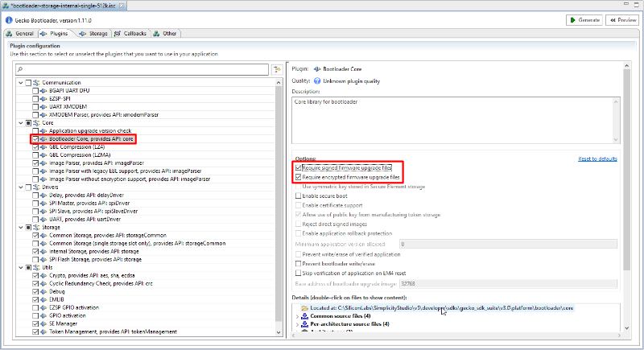Image resolution: width=644 pixels, height=350 pixels.
Task: Select the bootloader-storage-internal-single-512k.isc editor tab
Action: tap(64, 6)
